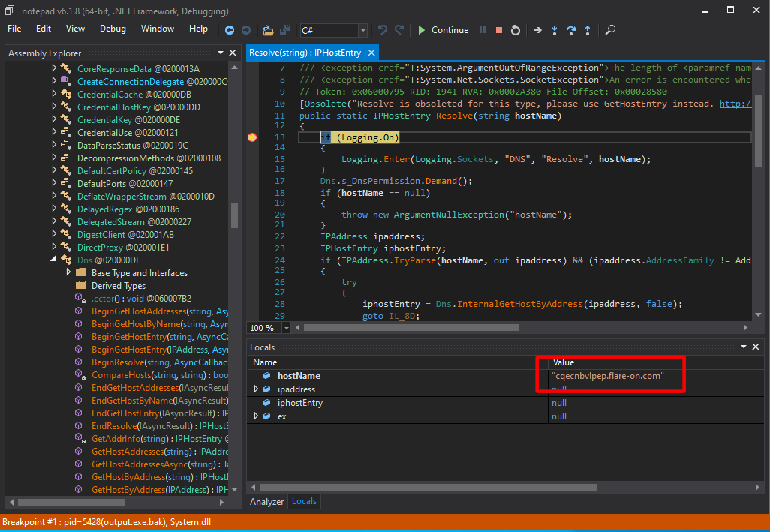Screen dimensions: 770x532
Task: Resume debugging with the Continue button
Action: pyautogui.click(x=443, y=30)
